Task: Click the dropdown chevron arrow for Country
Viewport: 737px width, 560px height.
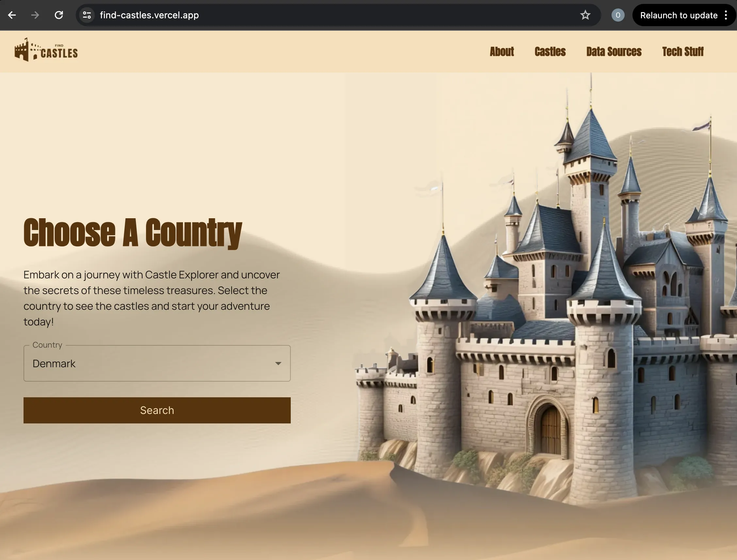Action: pos(276,363)
